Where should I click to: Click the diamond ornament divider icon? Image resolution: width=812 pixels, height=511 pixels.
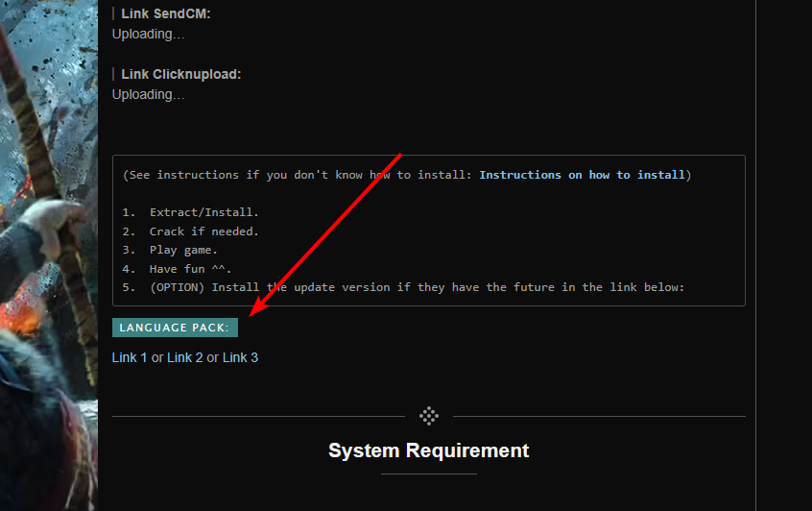pos(429,416)
